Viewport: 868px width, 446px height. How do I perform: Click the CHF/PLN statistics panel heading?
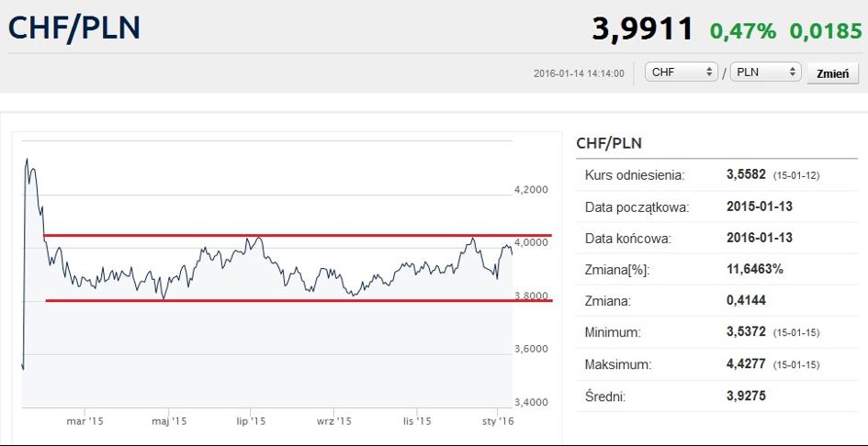608,143
